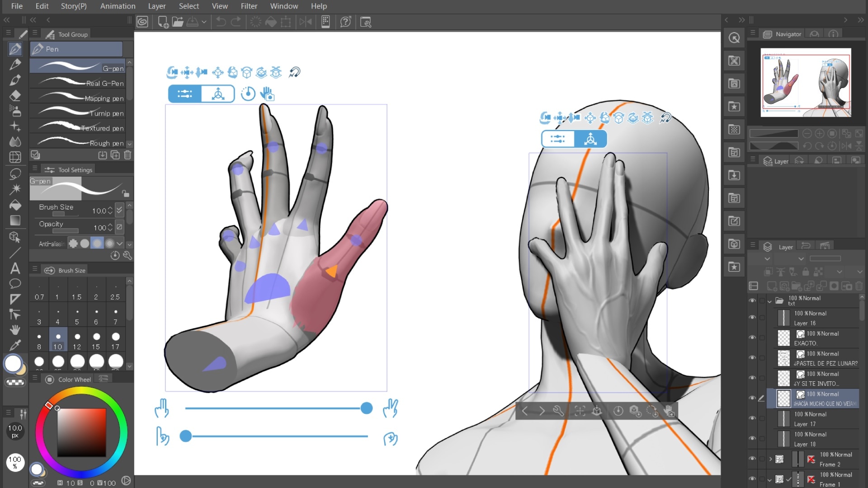Switch to the Navigator tab
This screenshot has height=488, width=868.
tap(783, 34)
